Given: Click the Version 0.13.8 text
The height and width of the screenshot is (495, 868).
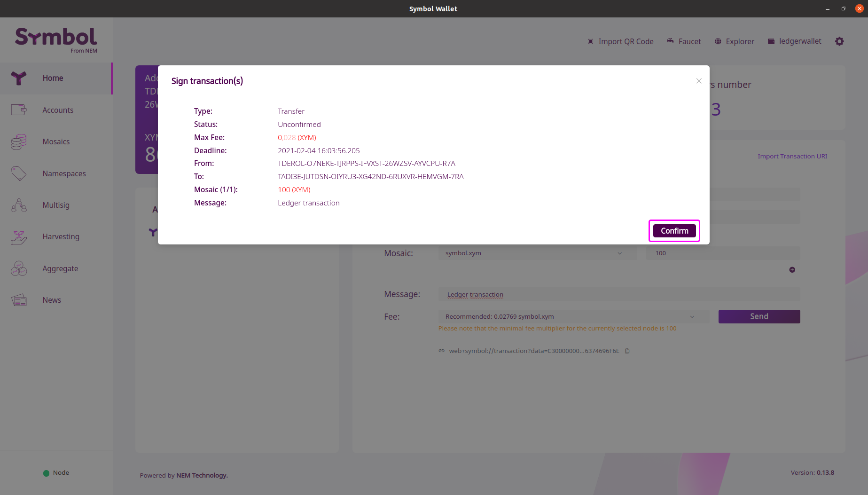Looking at the screenshot, I should coord(812,472).
